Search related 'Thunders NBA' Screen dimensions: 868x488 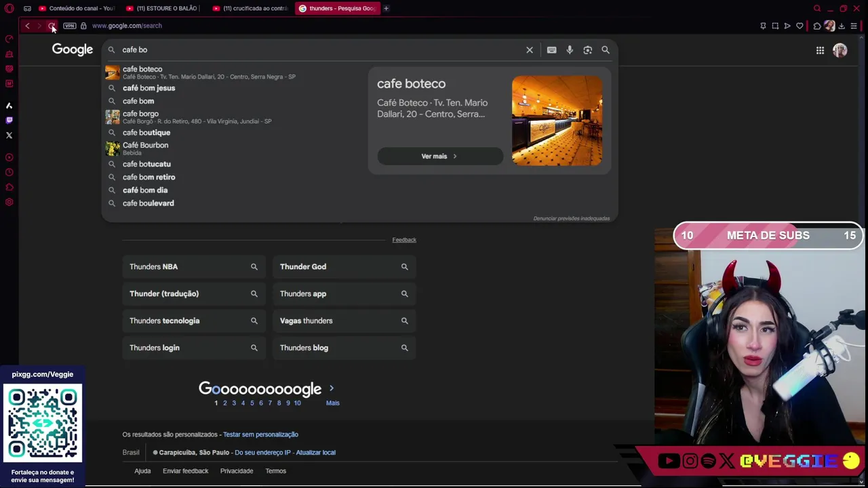click(x=194, y=267)
